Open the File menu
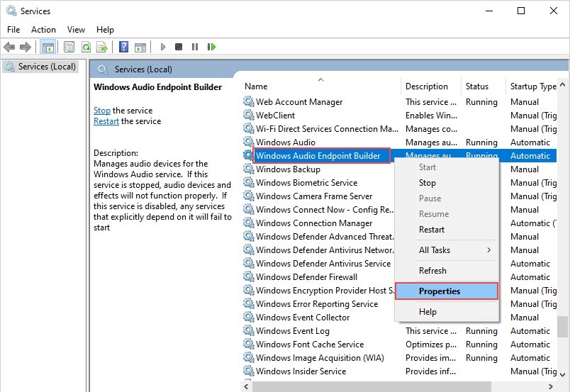The image size is (570, 392). point(13,30)
